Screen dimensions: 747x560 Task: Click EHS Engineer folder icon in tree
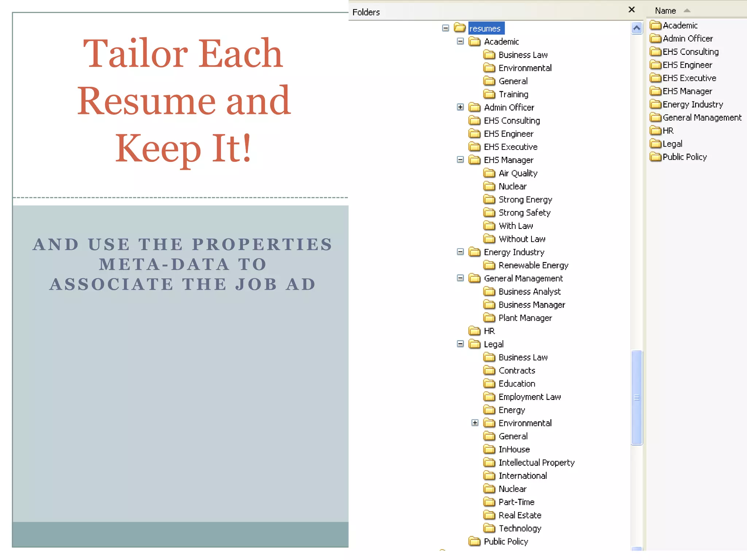tap(475, 133)
